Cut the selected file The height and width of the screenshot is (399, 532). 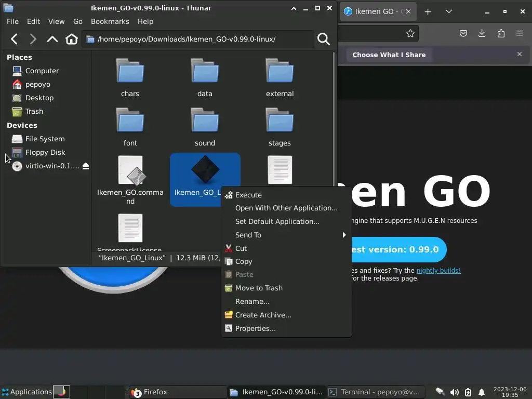[x=286, y=248]
